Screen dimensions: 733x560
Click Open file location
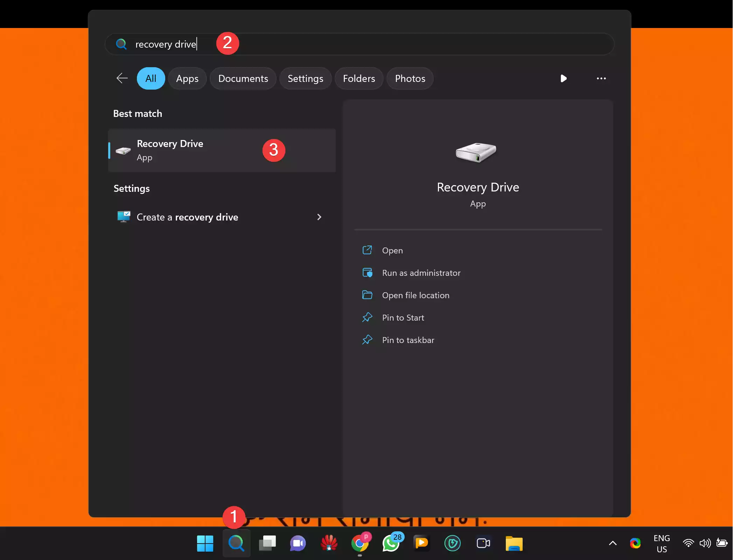click(x=416, y=295)
